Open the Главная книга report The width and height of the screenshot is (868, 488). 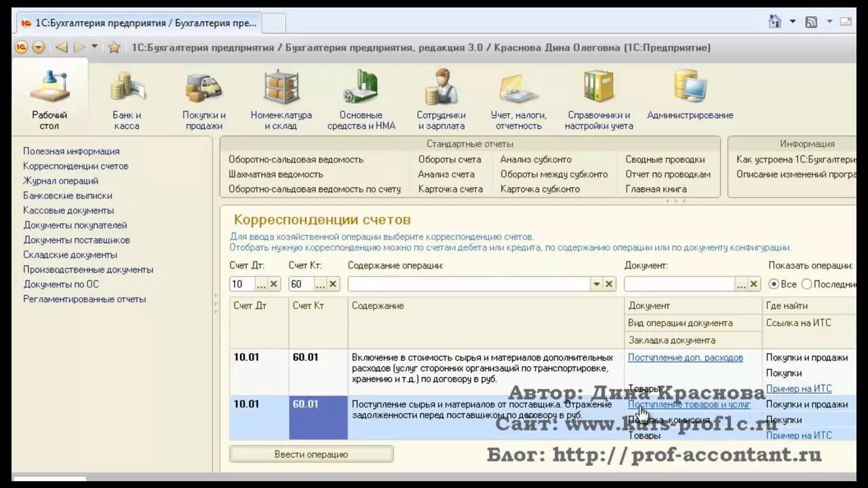(x=656, y=189)
